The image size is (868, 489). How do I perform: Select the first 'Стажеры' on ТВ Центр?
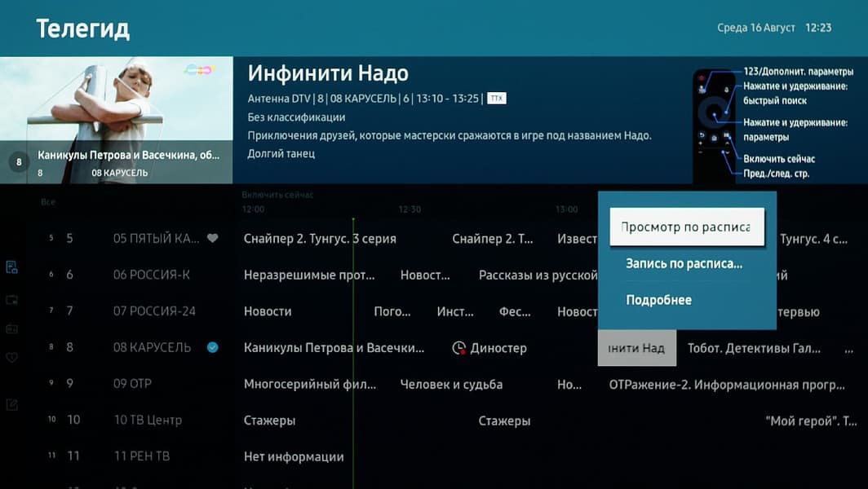point(269,421)
